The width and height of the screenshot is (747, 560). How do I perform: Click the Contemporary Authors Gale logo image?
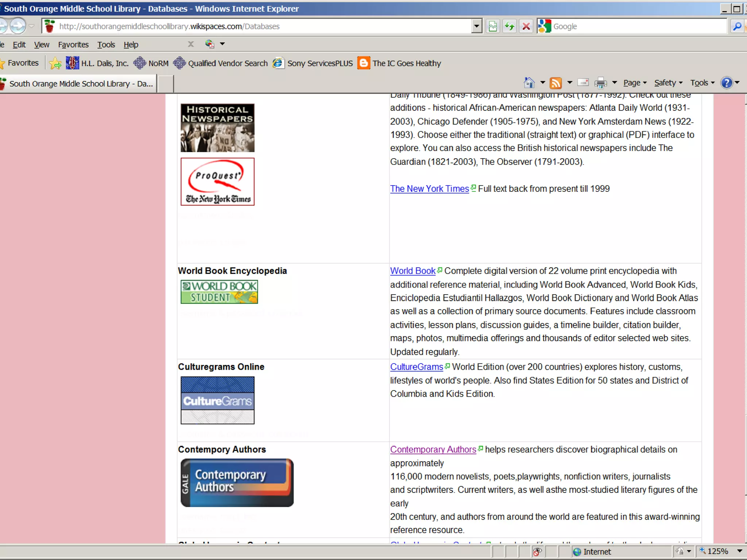click(x=237, y=482)
